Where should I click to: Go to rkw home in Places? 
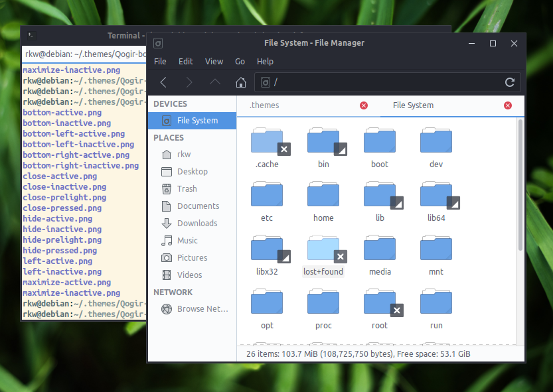[193, 155]
